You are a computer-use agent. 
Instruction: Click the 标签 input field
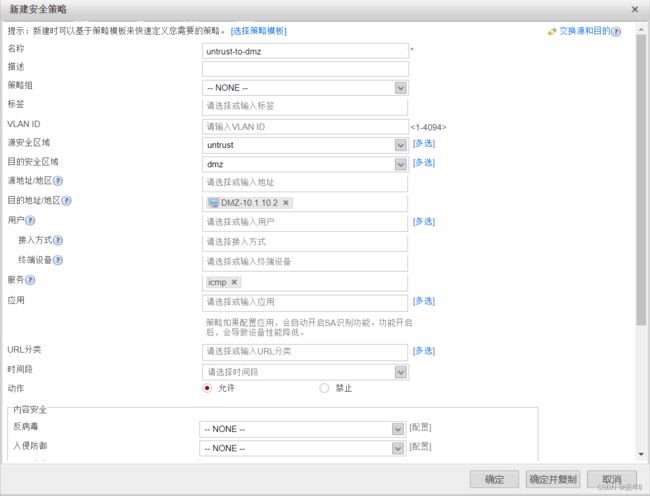point(306,106)
